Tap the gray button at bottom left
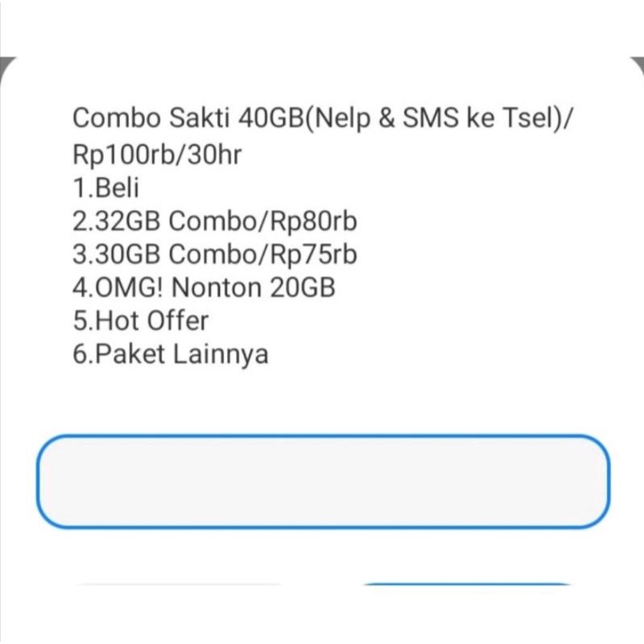644x644 pixels. (179, 586)
